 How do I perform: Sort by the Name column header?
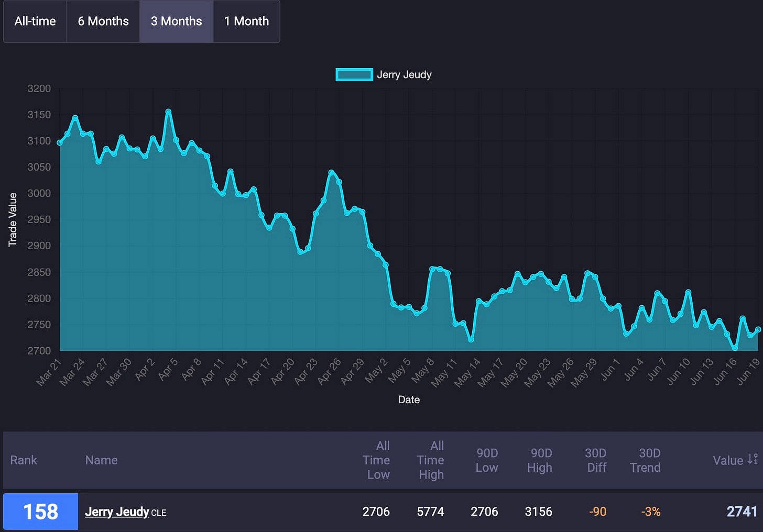click(x=101, y=460)
